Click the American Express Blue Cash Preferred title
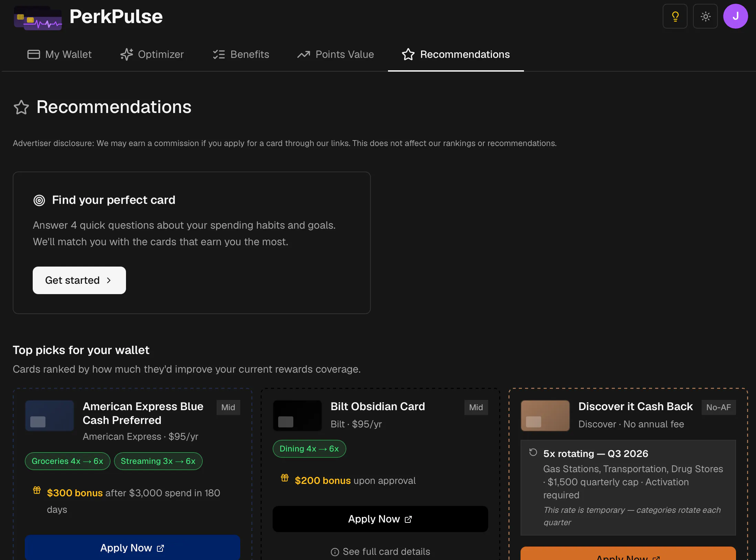Screen dimensions: 756x560 [x=143, y=413]
